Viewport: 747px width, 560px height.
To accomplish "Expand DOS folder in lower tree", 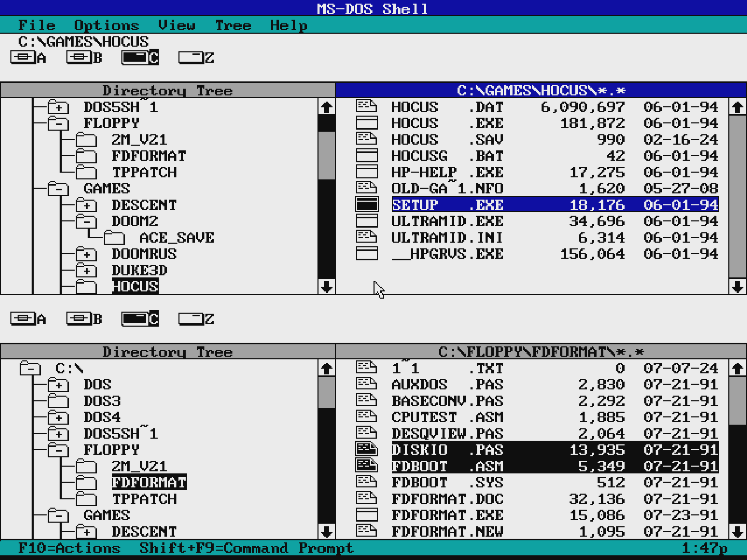I will pos(58,384).
